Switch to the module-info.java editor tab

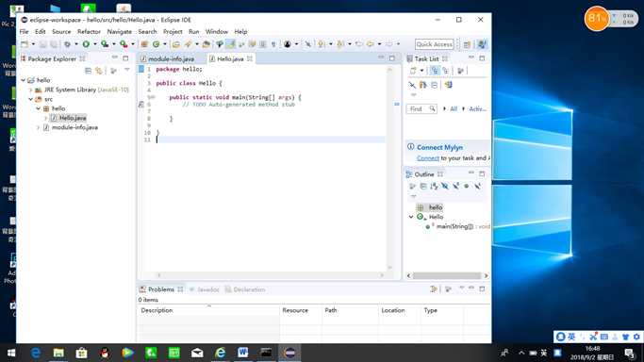coord(168,58)
